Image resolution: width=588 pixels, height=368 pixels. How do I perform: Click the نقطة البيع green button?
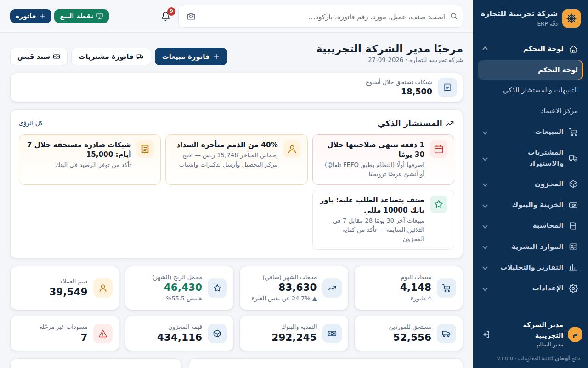(81, 16)
